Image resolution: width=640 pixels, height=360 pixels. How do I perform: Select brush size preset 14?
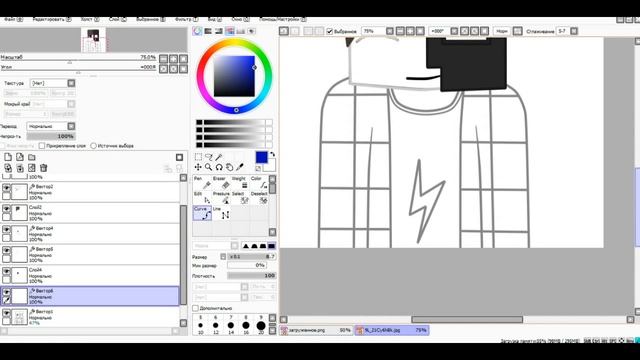(x=231, y=326)
